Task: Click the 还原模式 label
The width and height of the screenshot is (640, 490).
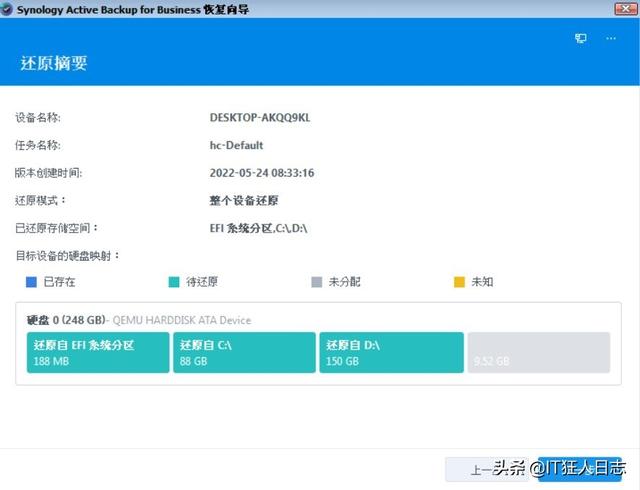Action: [40, 200]
